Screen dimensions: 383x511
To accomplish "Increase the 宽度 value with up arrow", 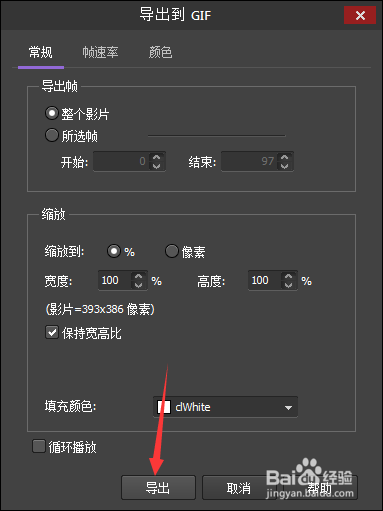I will (138, 276).
